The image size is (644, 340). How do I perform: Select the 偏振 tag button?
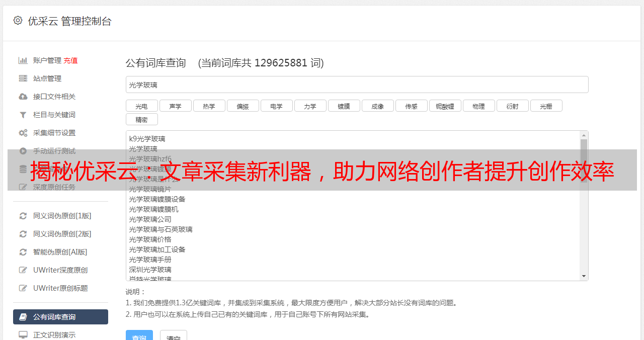pos(243,106)
